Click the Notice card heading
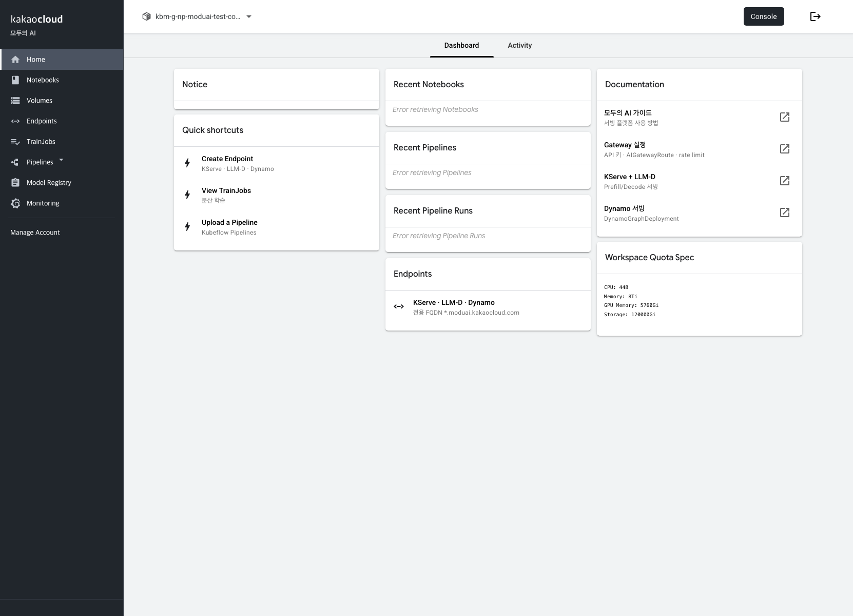Image resolution: width=853 pixels, height=616 pixels. click(x=195, y=84)
